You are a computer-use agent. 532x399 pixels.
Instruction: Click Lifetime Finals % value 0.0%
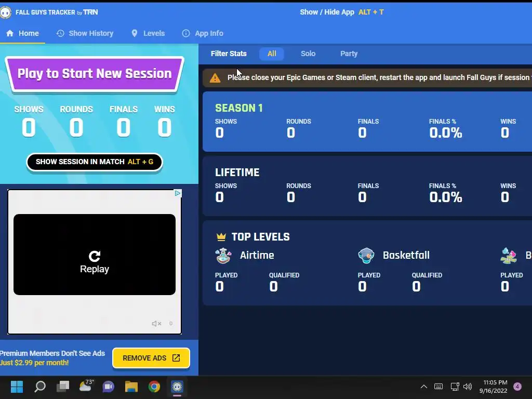click(445, 197)
